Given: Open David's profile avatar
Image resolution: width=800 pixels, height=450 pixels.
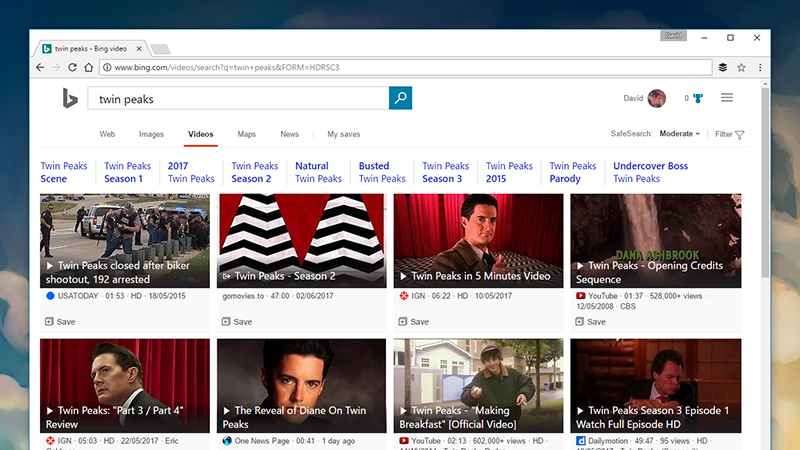Looking at the screenshot, I should [x=657, y=98].
